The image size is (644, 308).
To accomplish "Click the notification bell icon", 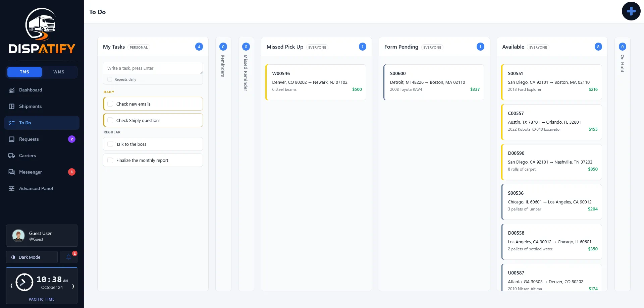I will click(x=68, y=257).
